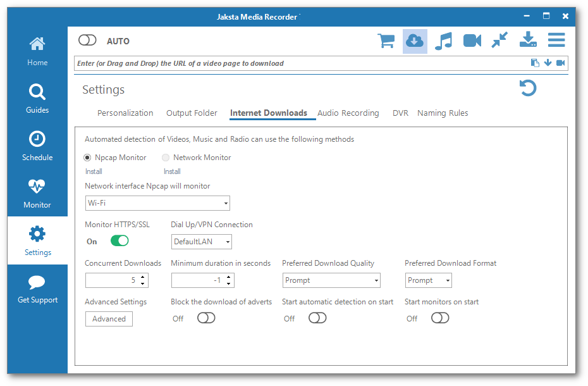588x386 pixels.
Task: Click the Advanced settings button
Action: (109, 319)
